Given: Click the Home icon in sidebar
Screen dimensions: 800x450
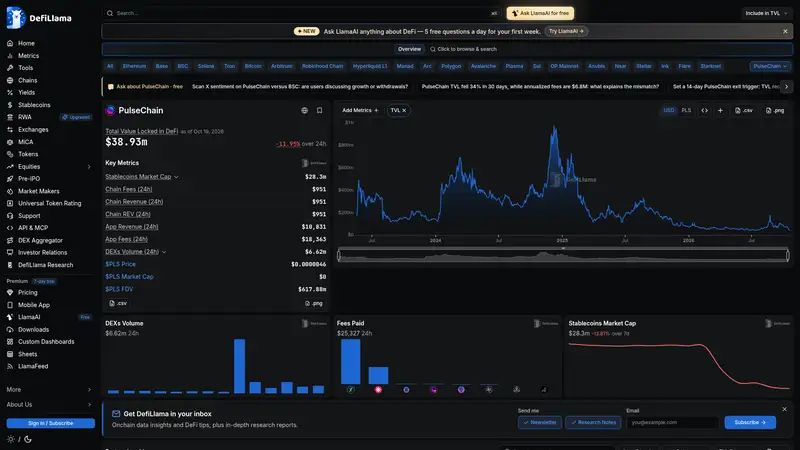Looking at the screenshot, I should pyautogui.click(x=10, y=43).
